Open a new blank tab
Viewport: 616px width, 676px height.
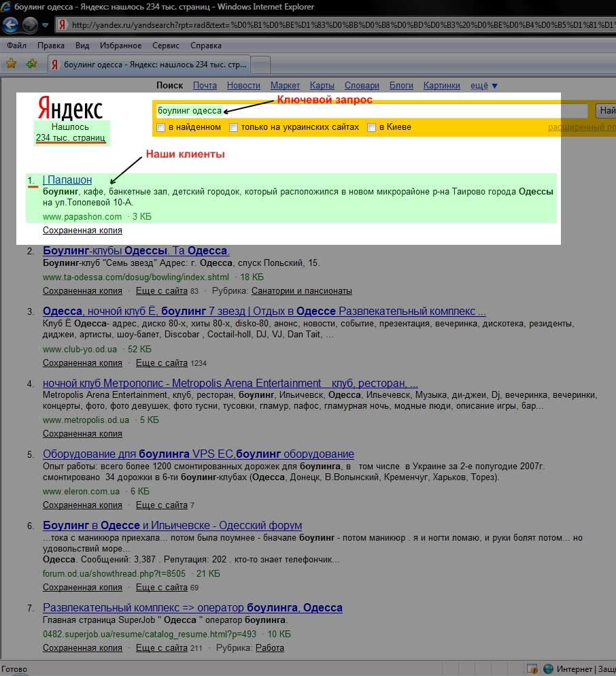(260, 65)
